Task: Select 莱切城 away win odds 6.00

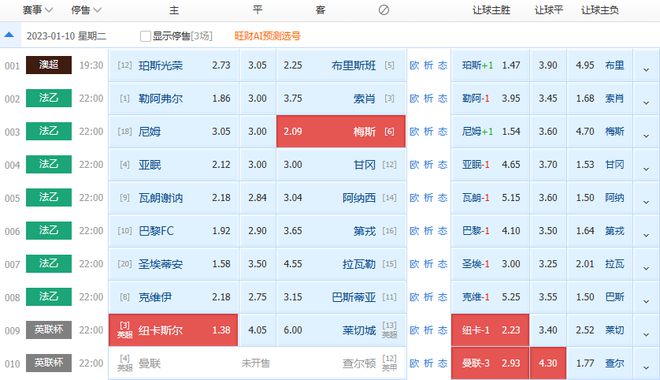Action: [341, 330]
